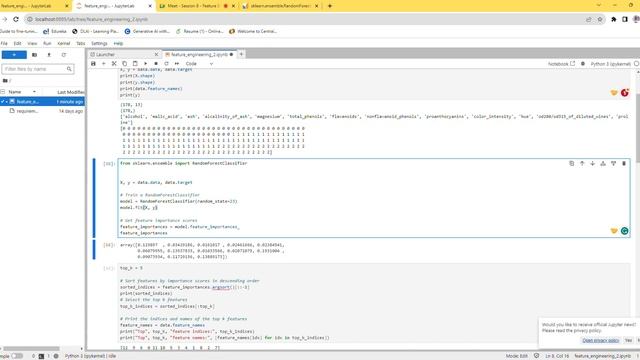The image size is (640, 360).
Task: Click red extension badge icon in first cell
Action: point(624,93)
